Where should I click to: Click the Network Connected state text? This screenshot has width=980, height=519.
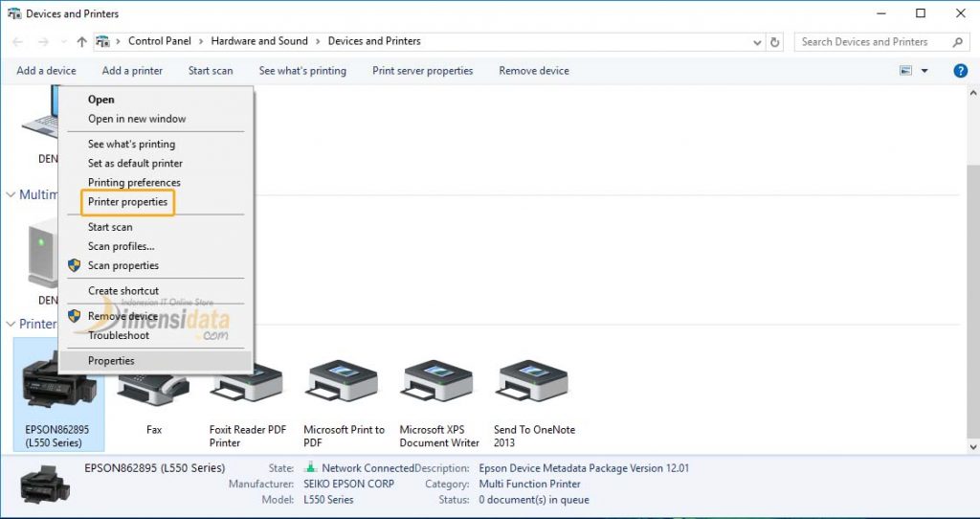[368, 468]
